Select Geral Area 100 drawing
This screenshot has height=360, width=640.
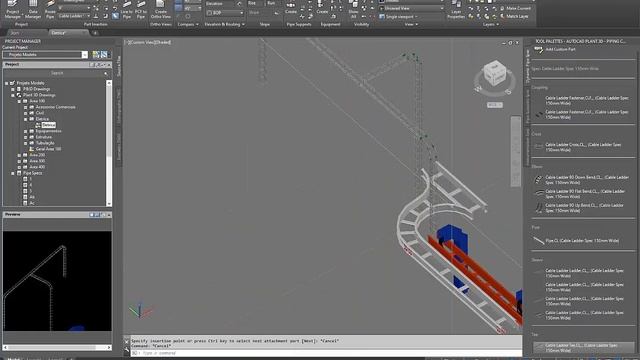[48, 149]
